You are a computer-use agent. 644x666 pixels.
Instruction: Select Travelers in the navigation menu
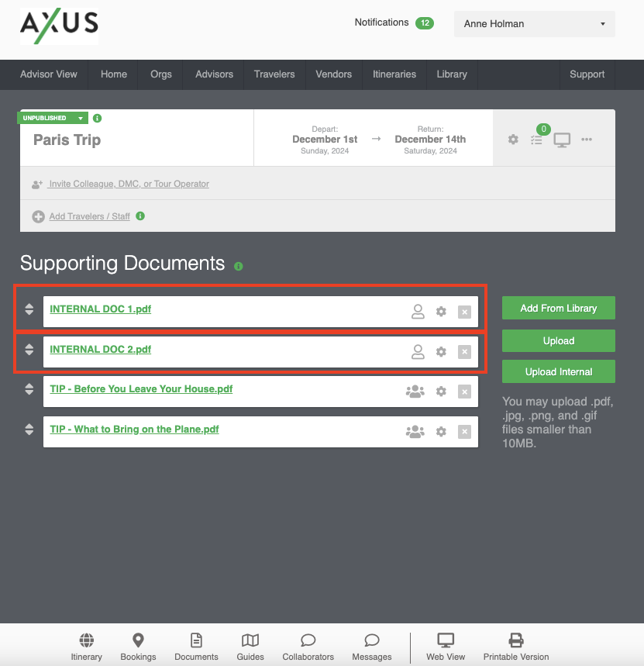(x=274, y=74)
